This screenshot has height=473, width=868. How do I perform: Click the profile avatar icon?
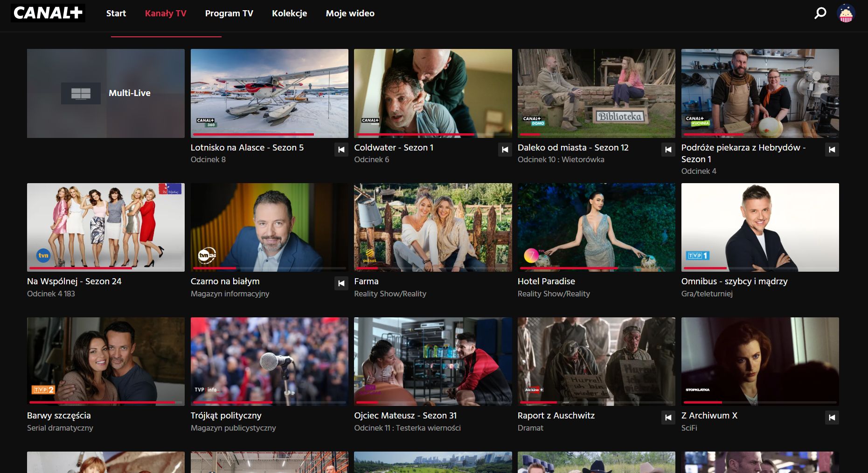click(845, 14)
